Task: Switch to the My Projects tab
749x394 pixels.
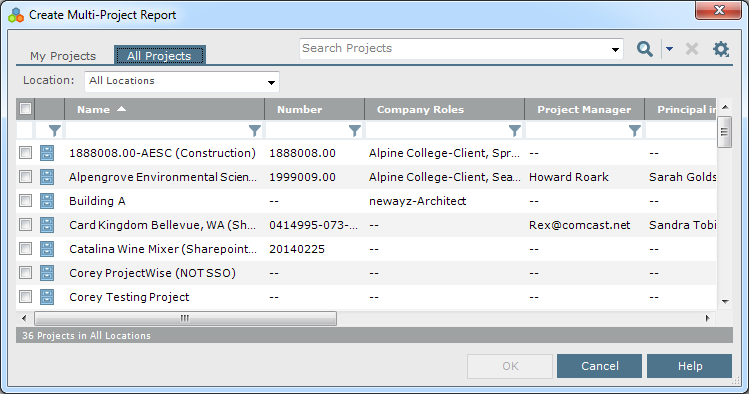Action: coord(63,56)
